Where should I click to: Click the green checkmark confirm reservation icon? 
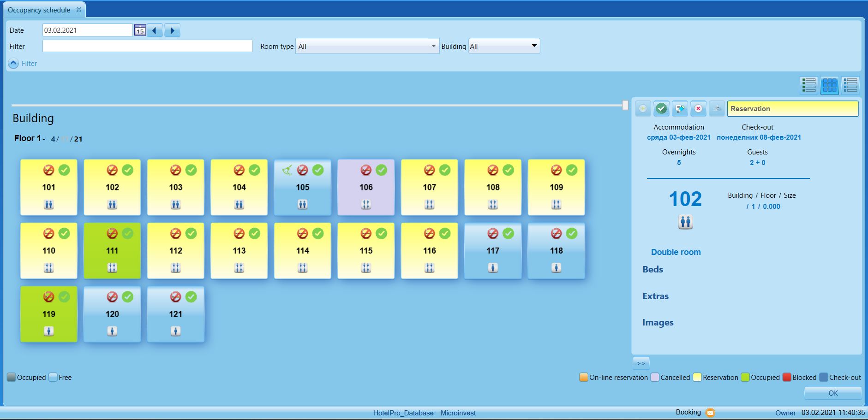[x=661, y=108]
